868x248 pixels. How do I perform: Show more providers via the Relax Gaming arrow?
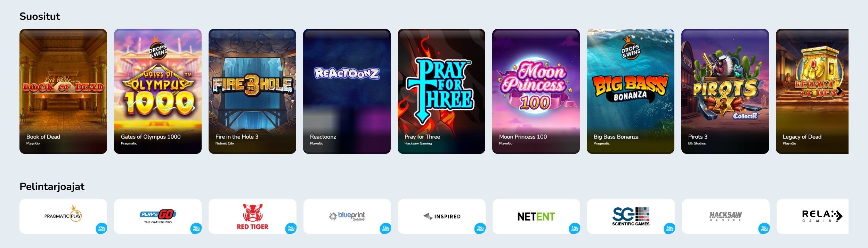pos(839,216)
